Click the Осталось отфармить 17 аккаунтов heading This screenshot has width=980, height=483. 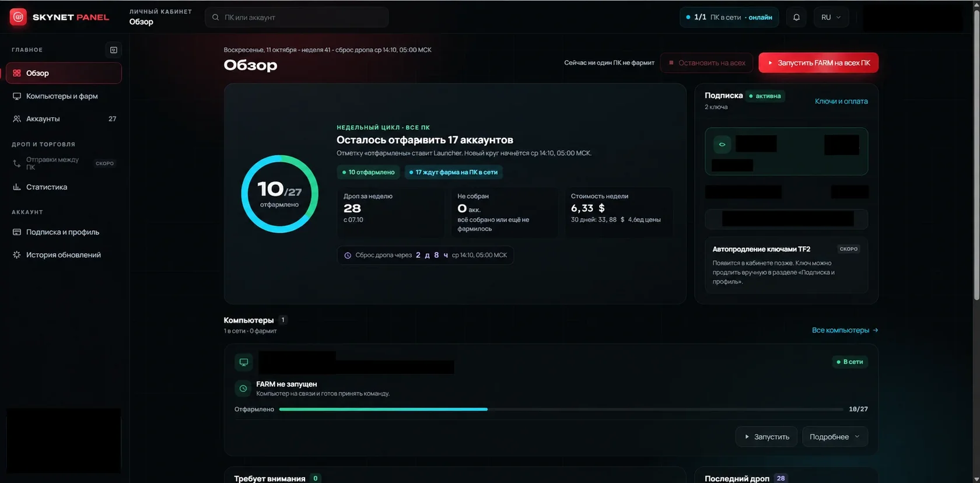(x=425, y=140)
